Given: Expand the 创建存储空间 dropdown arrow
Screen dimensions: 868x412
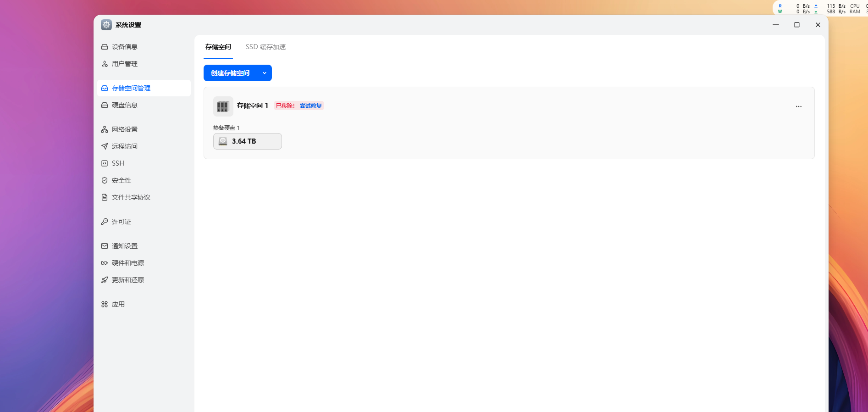Looking at the screenshot, I should 265,73.
